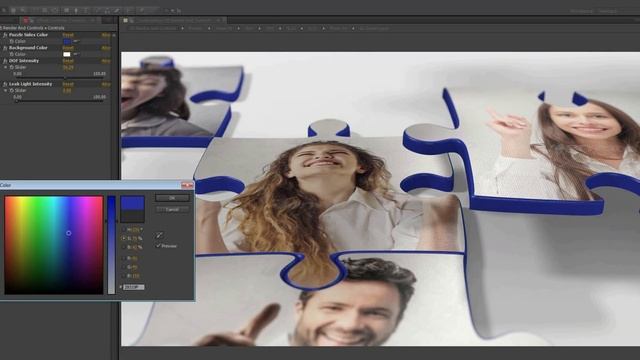Reset the DOF Intensity effect
640x360 pixels.
tap(68, 61)
